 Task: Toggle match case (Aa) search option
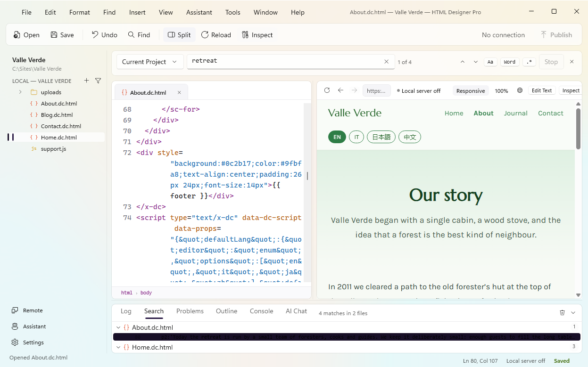490,62
